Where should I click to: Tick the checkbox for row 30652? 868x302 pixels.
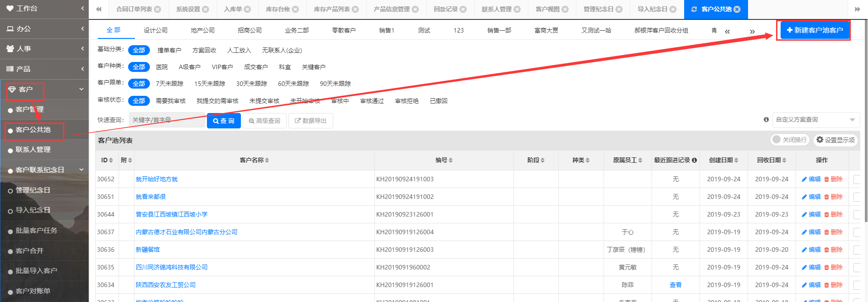[x=857, y=179]
